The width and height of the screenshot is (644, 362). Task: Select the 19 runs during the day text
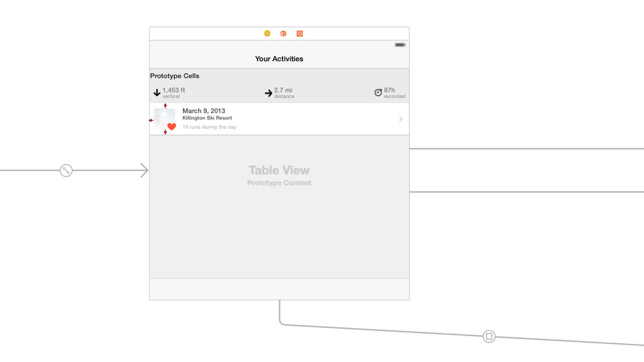(209, 127)
